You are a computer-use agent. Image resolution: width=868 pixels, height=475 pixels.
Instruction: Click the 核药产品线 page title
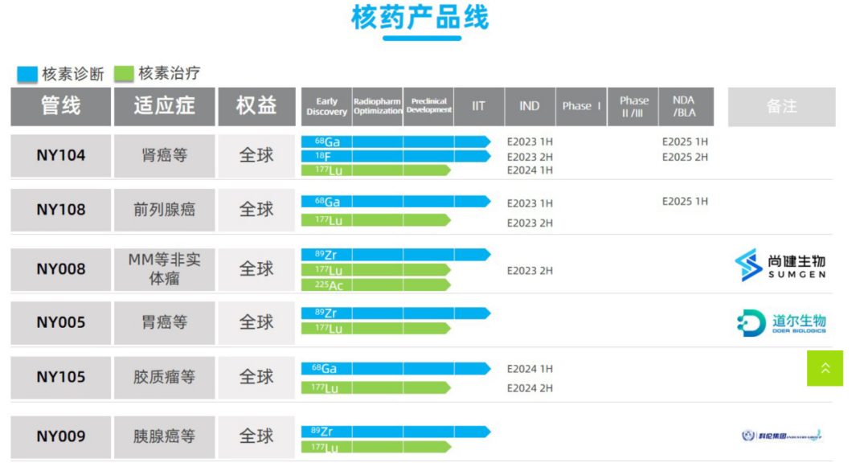(420, 18)
